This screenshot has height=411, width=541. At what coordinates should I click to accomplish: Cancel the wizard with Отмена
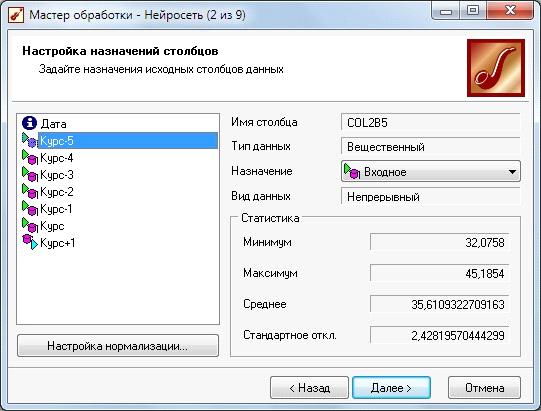click(x=484, y=388)
